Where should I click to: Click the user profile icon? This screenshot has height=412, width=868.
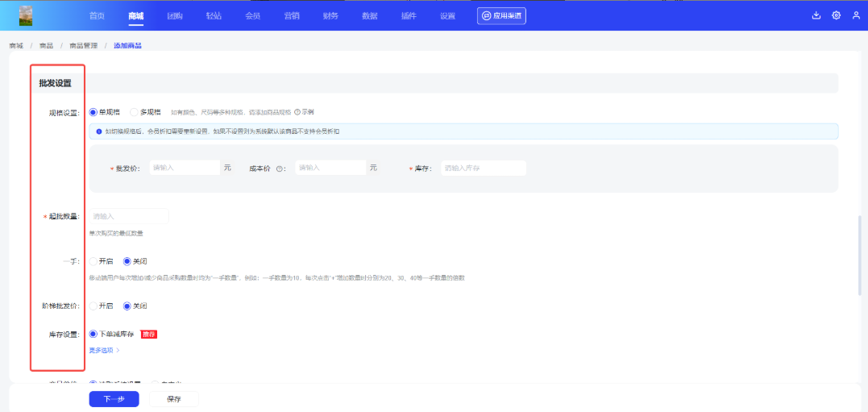pyautogui.click(x=856, y=15)
